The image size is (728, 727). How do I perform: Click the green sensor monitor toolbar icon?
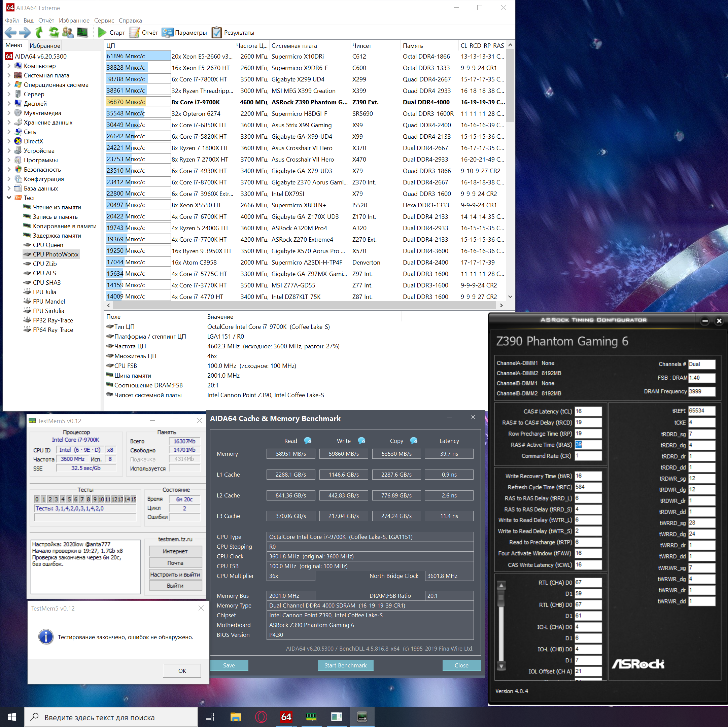[82, 32]
